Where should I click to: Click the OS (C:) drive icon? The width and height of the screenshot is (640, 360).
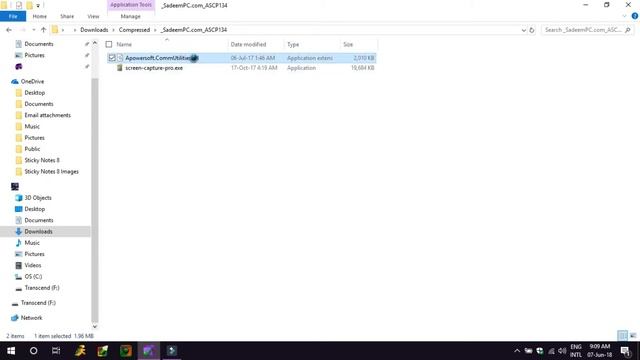pos(18,277)
